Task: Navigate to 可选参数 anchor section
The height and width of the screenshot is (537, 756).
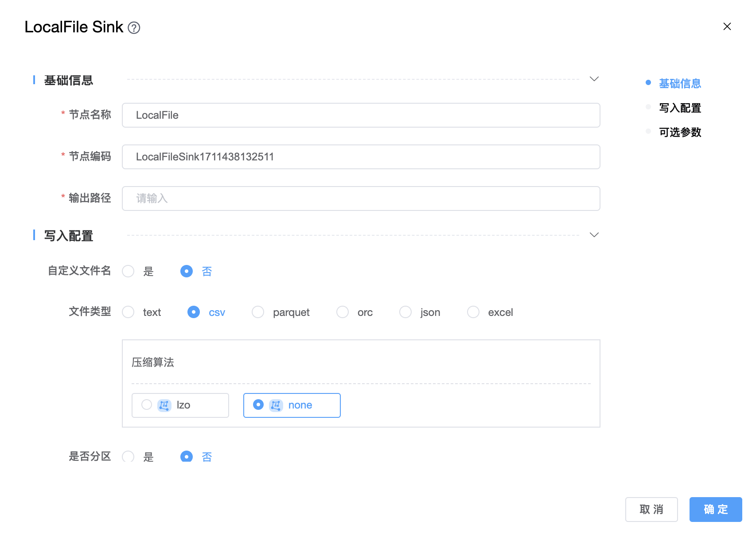Action: 680,132
